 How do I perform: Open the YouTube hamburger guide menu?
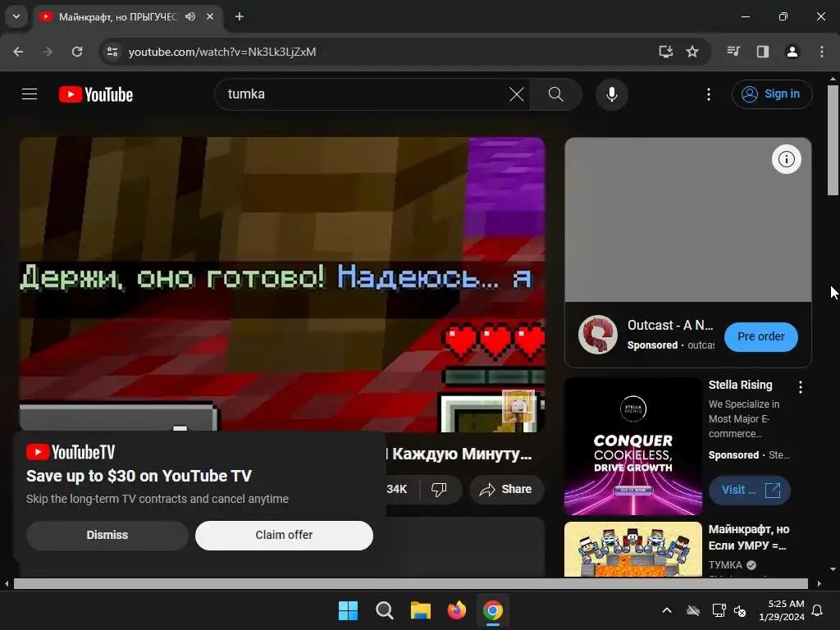[x=30, y=94]
